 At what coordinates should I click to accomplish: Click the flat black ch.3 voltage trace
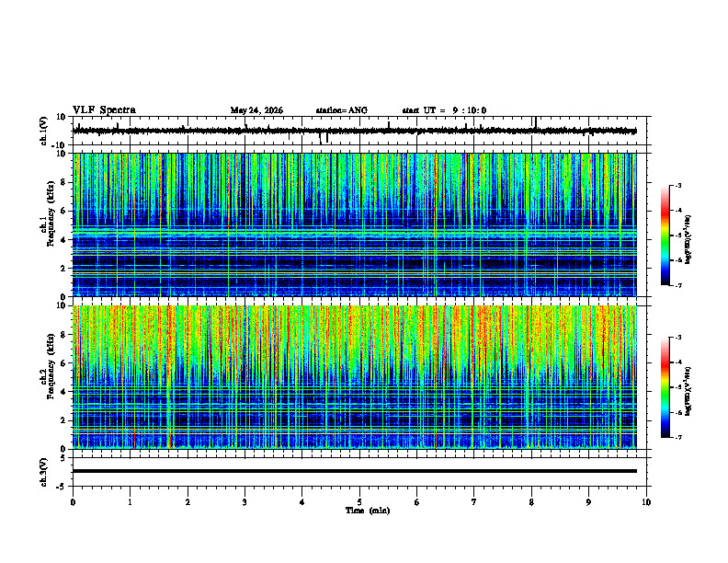coord(355,471)
